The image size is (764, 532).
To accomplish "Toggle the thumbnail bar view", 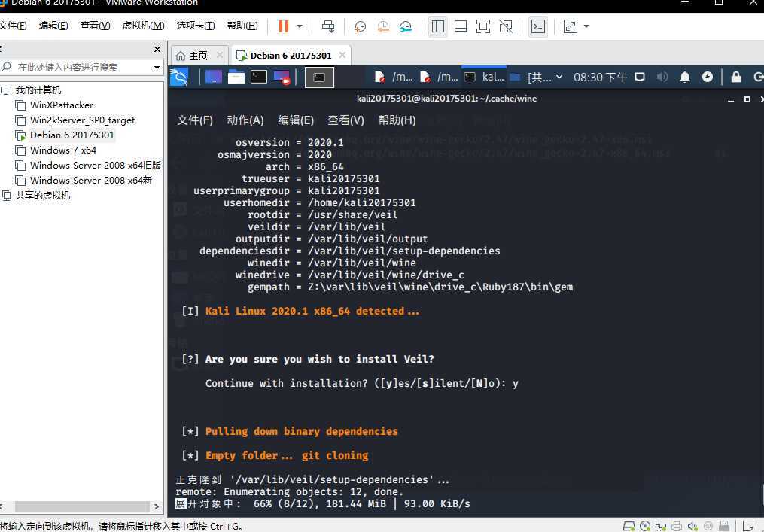I will 461,26.
